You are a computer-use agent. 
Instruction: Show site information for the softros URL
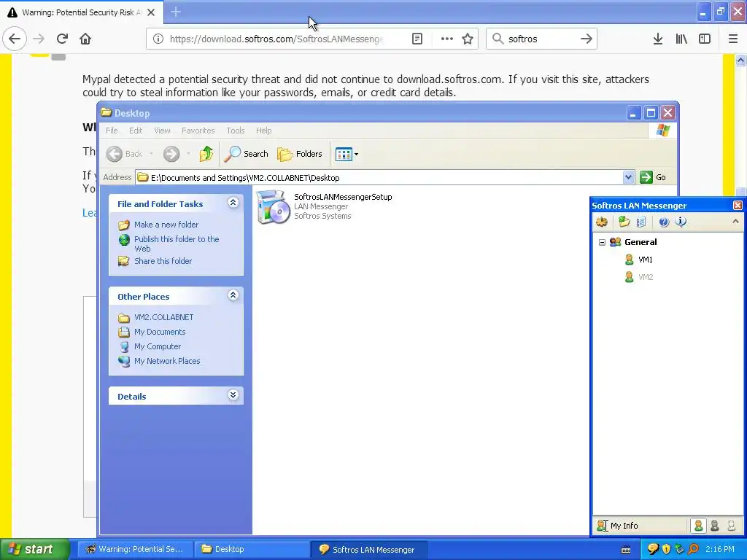click(x=158, y=39)
